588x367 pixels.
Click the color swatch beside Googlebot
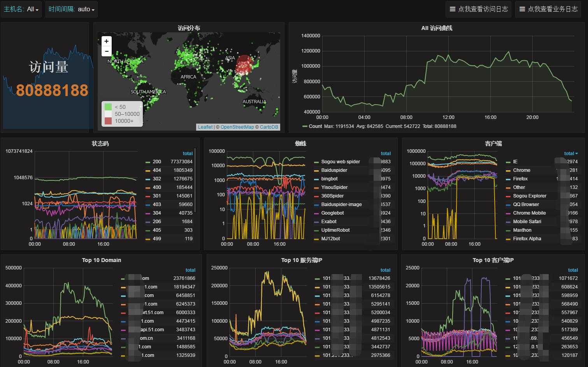pyautogui.click(x=316, y=213)
